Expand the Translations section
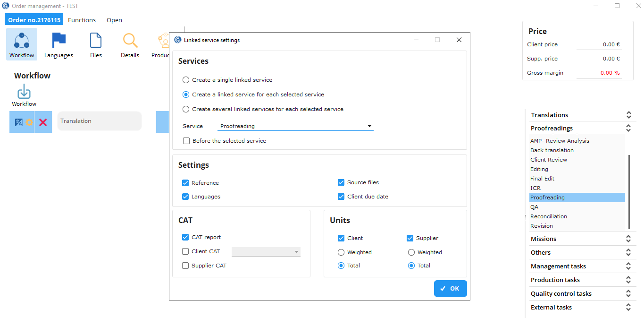 628,115
